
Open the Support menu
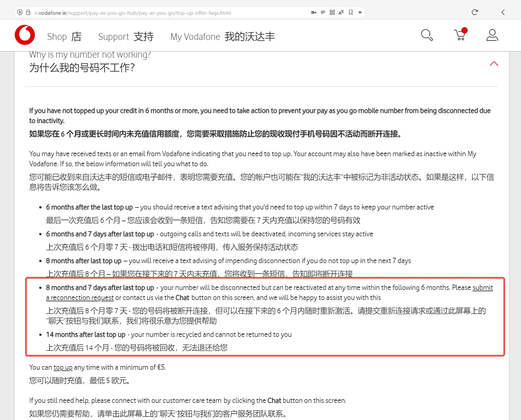126,37
